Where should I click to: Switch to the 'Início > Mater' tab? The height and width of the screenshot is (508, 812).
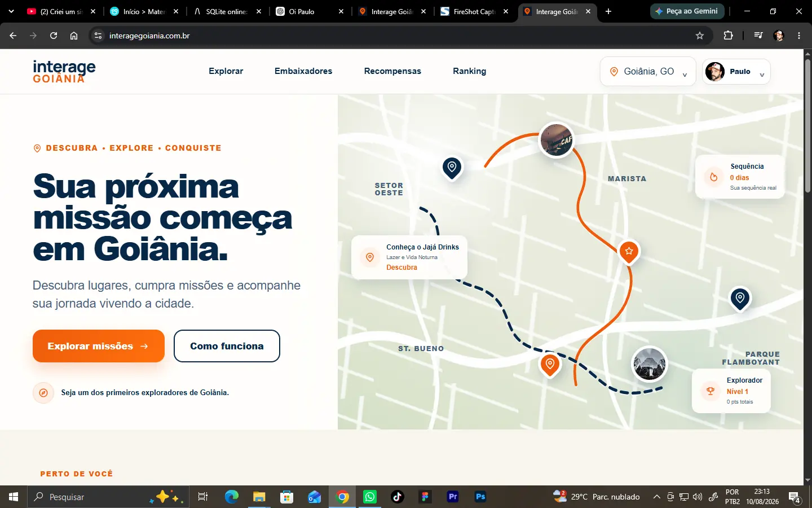point(145,11)
